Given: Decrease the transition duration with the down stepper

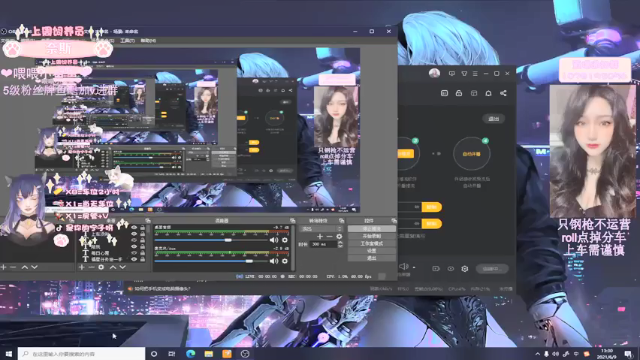Looking at the screenshot, I should pyautogui.click(x=341, y=246).
